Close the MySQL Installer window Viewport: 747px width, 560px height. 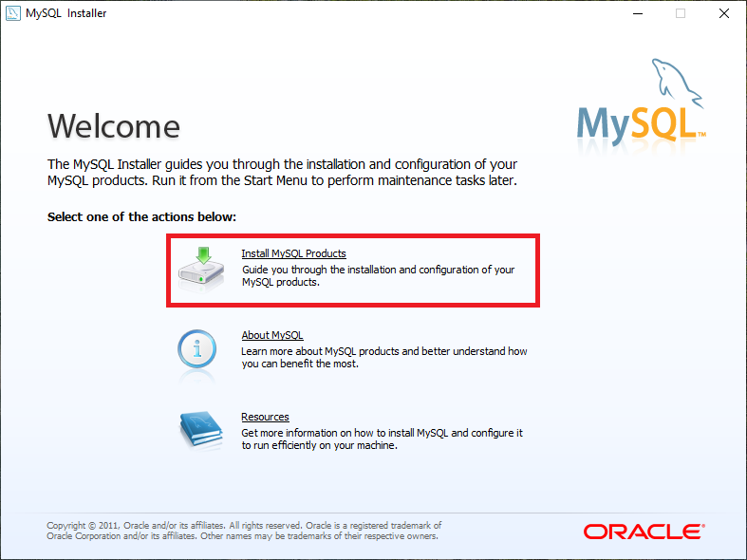pyautogui.click(x=723, y=13)
